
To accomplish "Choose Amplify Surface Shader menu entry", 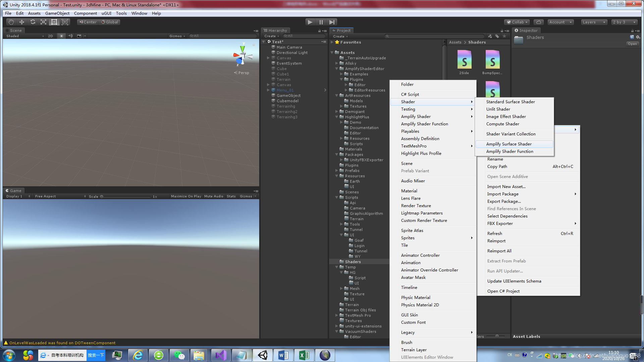I will coord(509,144).
